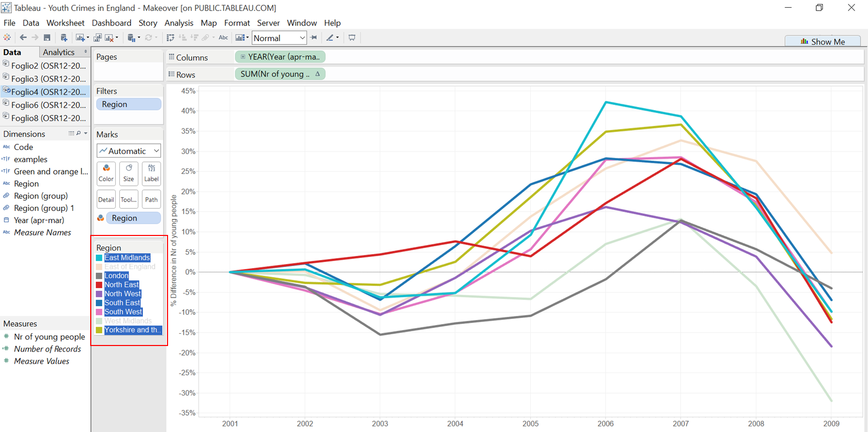Click the Clear Sheet icon

[x=109, y=37]
